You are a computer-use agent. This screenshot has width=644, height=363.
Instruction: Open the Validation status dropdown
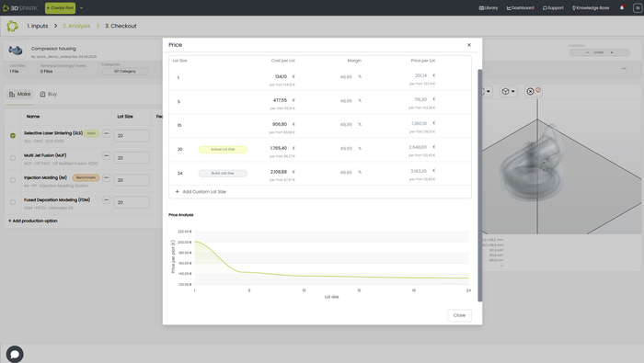click(x=599, y=52)
